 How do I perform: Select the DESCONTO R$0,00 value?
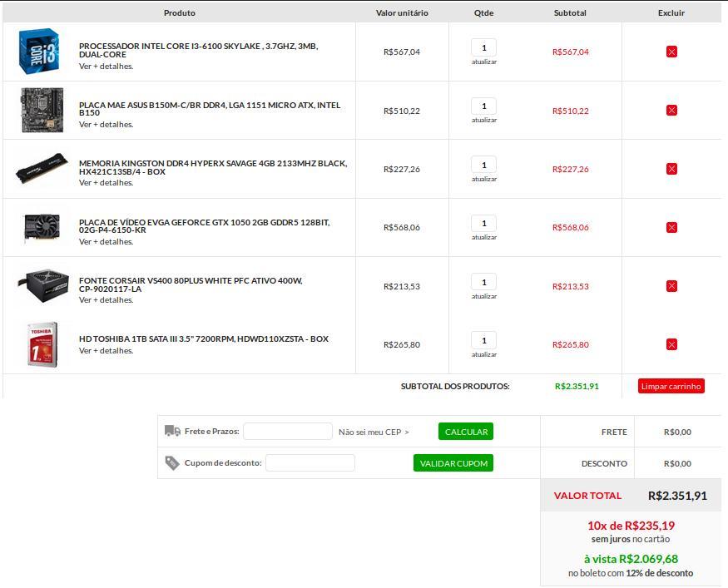click(677, 463)
